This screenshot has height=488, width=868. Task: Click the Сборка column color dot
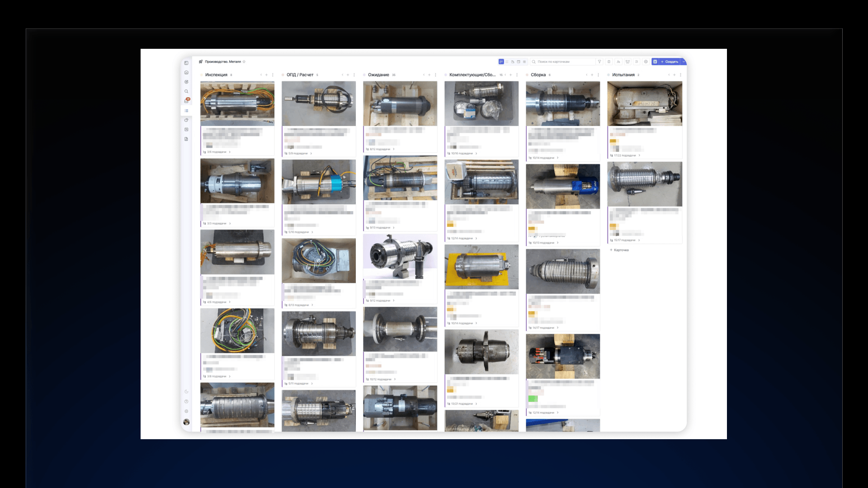coord(528,75)
